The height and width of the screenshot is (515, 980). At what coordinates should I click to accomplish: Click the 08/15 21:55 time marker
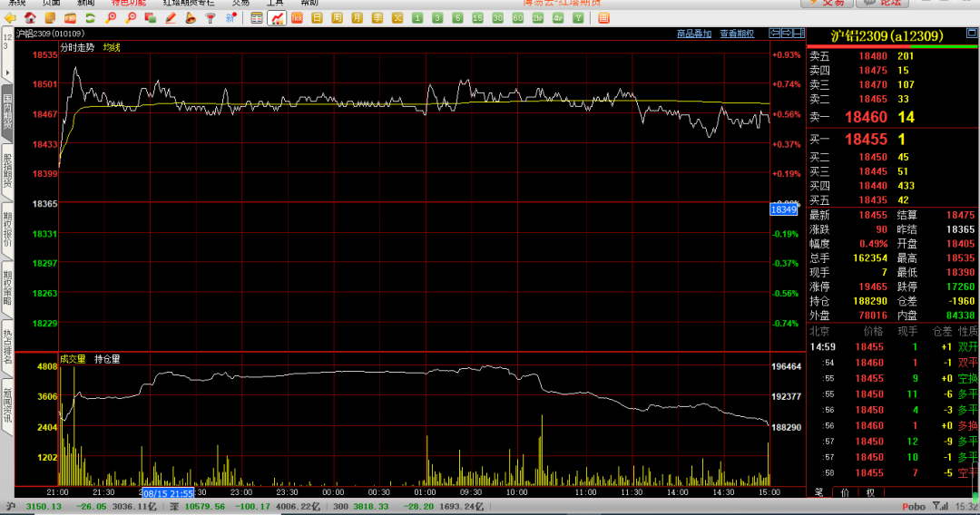(168, 493)
